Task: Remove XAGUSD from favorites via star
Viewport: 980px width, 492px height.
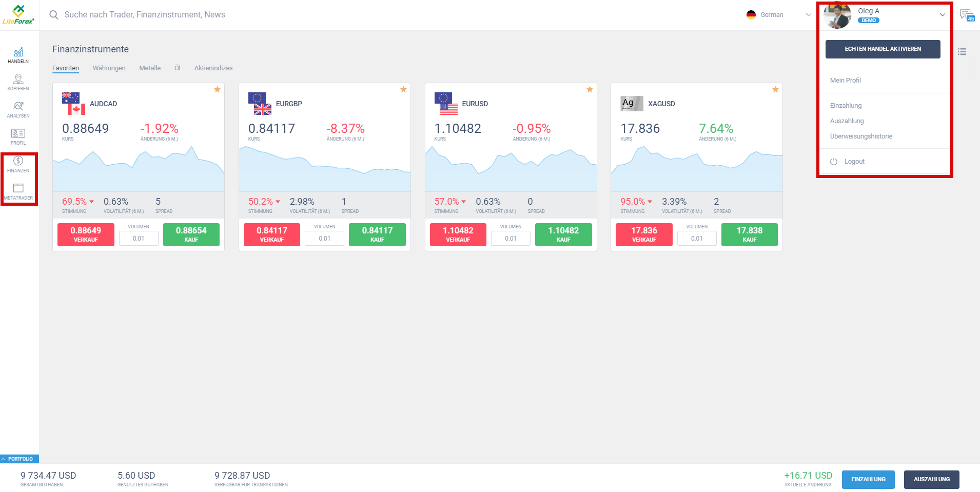Action: 775,89
